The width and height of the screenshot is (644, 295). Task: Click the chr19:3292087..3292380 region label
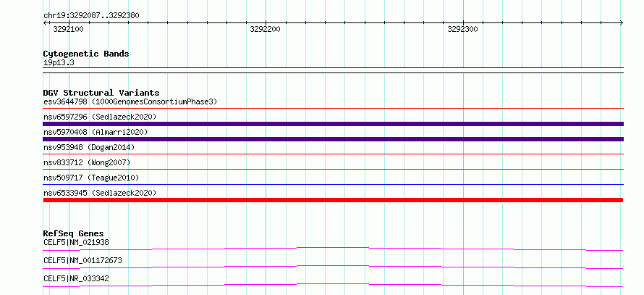[x=91, y=16]
